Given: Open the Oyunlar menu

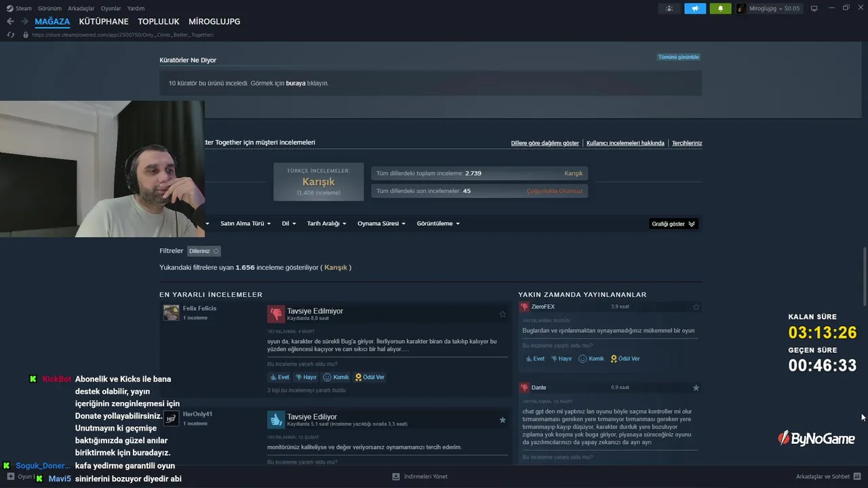Looking at the screenshot, I should [x=111, y=8].
